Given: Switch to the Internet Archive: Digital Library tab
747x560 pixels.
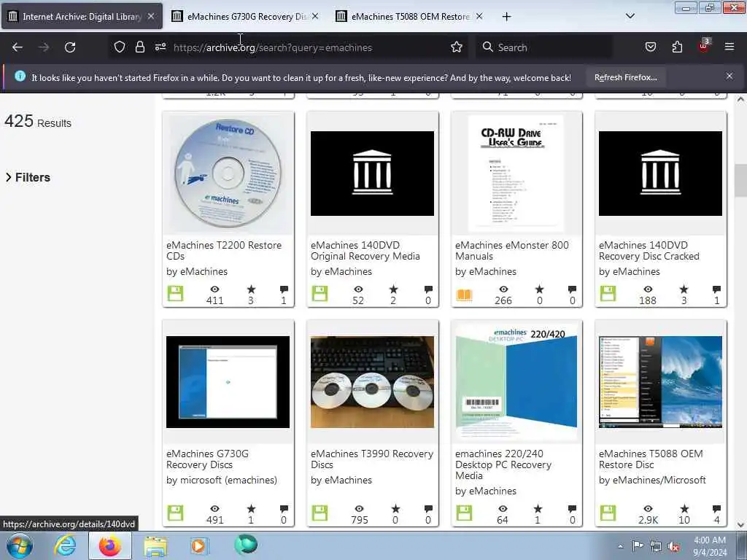Looking at the screenshot, I should tap(82, 17).
